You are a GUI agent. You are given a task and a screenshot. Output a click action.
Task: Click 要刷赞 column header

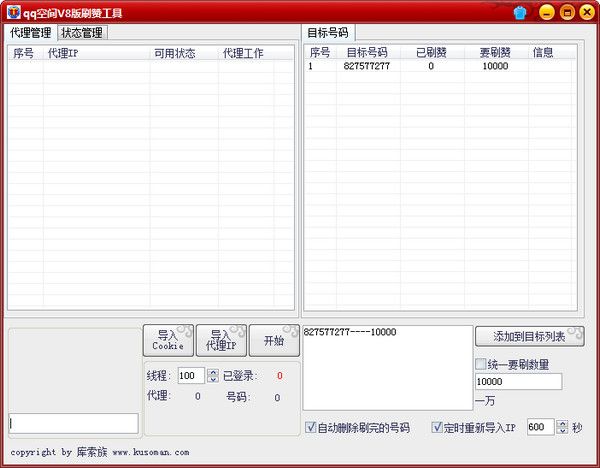coord(496,52)
